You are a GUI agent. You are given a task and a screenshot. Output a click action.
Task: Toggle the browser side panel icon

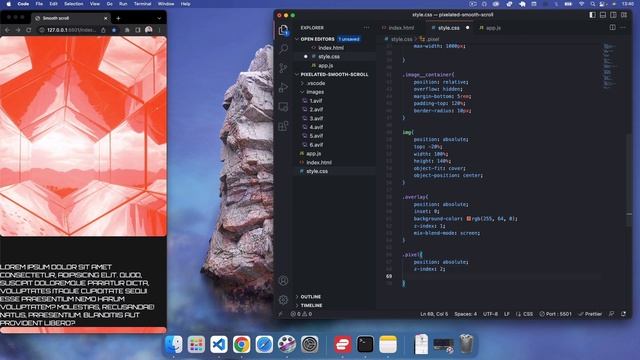[x=138, y=30]
